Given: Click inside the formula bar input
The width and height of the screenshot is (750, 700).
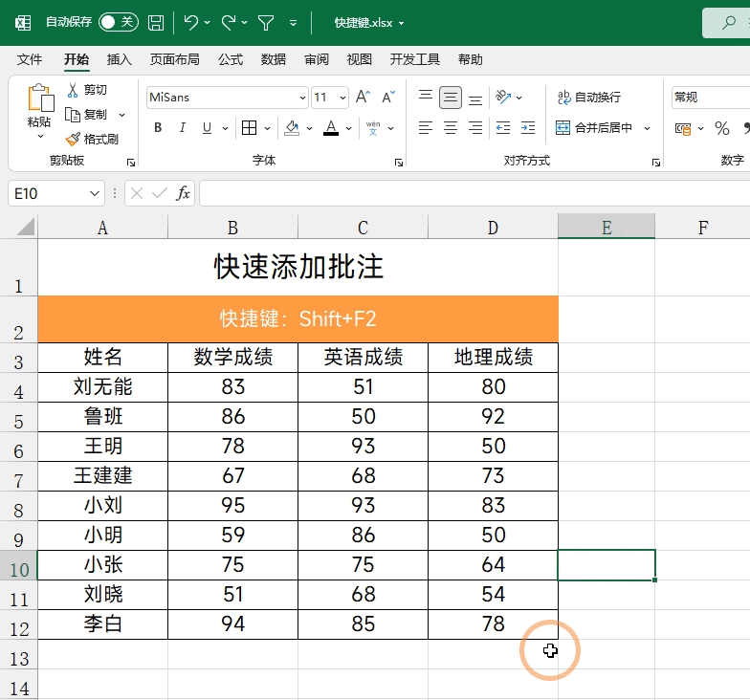Looking at the screenshot, I should (474, 193).
